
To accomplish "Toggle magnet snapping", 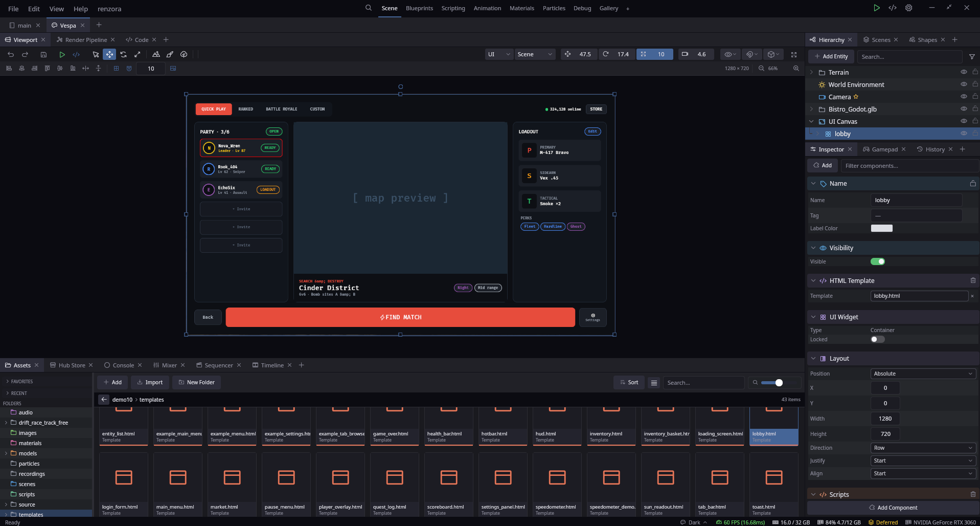I will pos(129,68).
